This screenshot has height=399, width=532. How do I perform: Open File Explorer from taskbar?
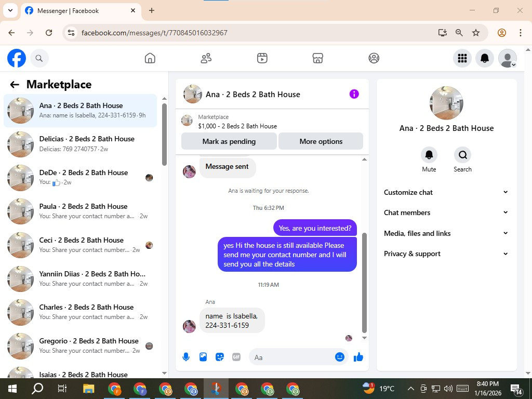(88, 389)
